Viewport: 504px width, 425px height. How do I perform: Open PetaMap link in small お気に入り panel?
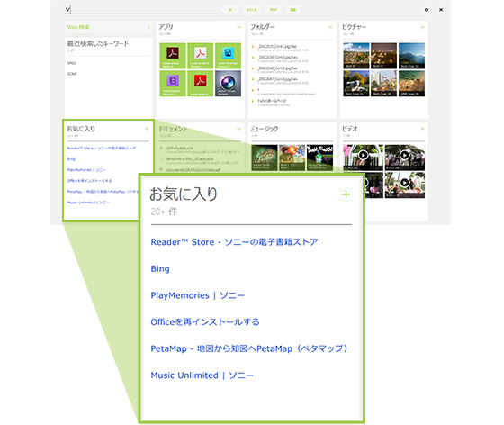point(103,192)
